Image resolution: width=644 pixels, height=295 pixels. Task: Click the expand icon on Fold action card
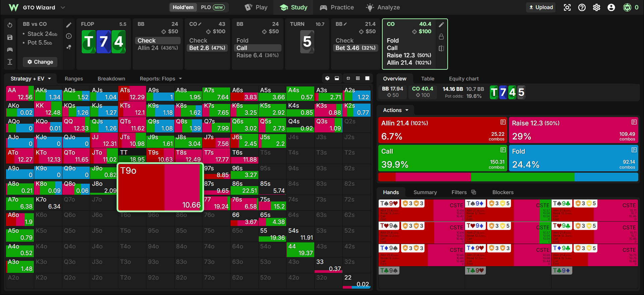634,150
